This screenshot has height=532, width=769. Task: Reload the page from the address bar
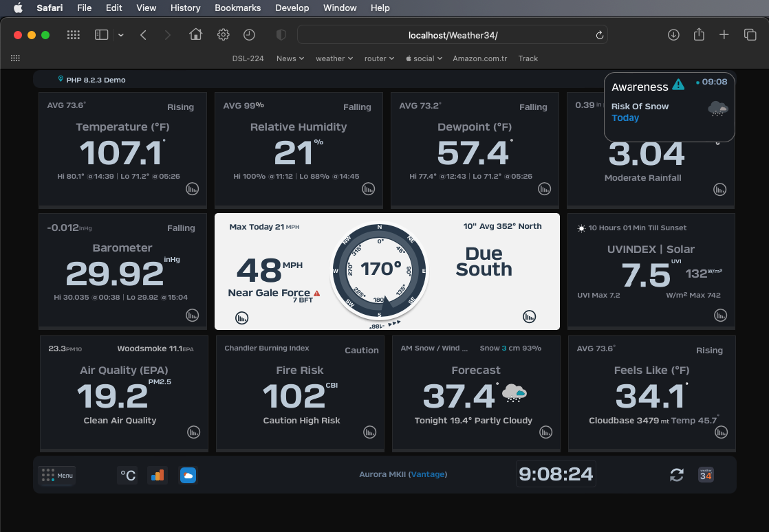(x=599, y=35)
